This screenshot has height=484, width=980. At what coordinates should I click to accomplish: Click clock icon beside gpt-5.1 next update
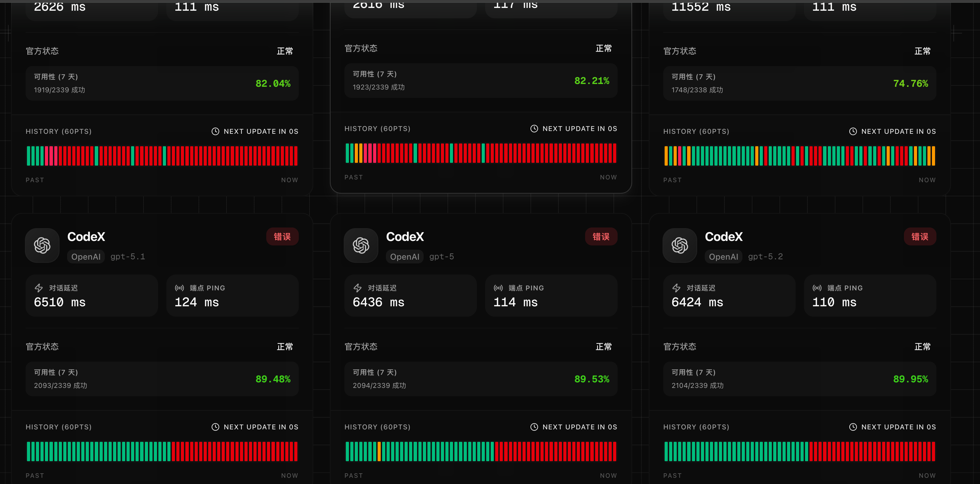pyautogui.click(x=215, y=427)
